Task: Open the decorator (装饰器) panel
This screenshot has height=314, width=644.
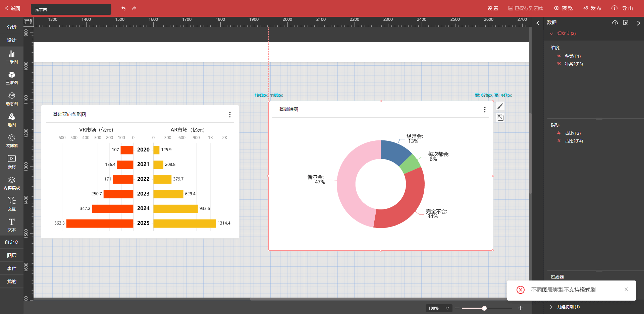Action: pos(12,141)
